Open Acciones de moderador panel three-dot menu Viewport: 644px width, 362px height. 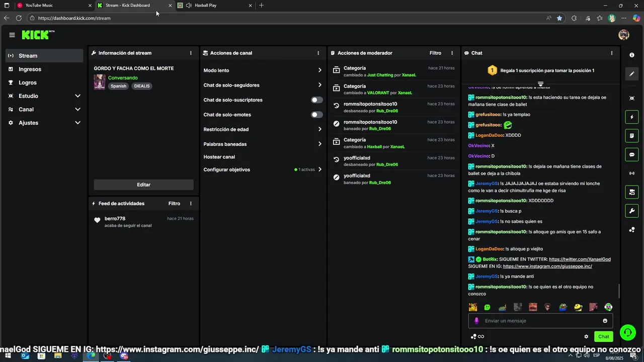(x=452, y=53)
